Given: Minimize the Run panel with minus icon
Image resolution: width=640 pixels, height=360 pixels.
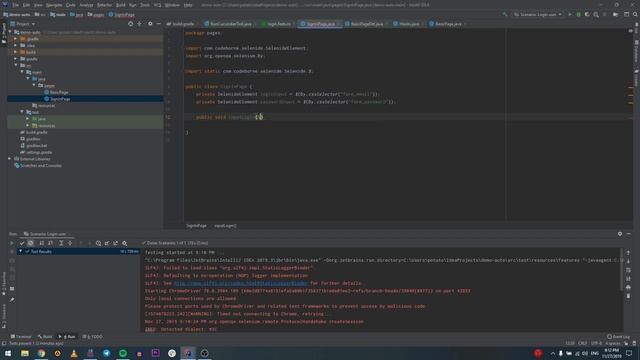Looking at the screenshot, I should pos(629,233).
